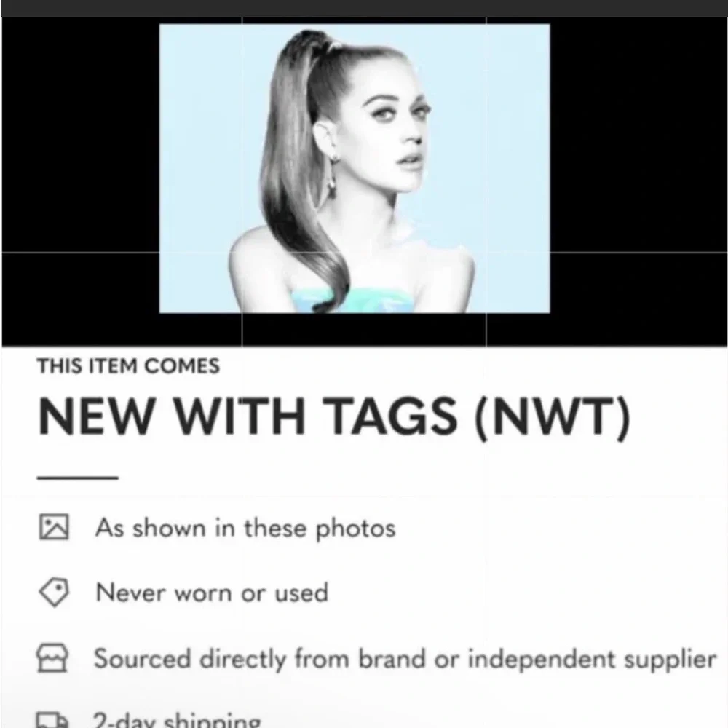
Task: Click the delivery truck shipping icon
Action: point(52,720)
